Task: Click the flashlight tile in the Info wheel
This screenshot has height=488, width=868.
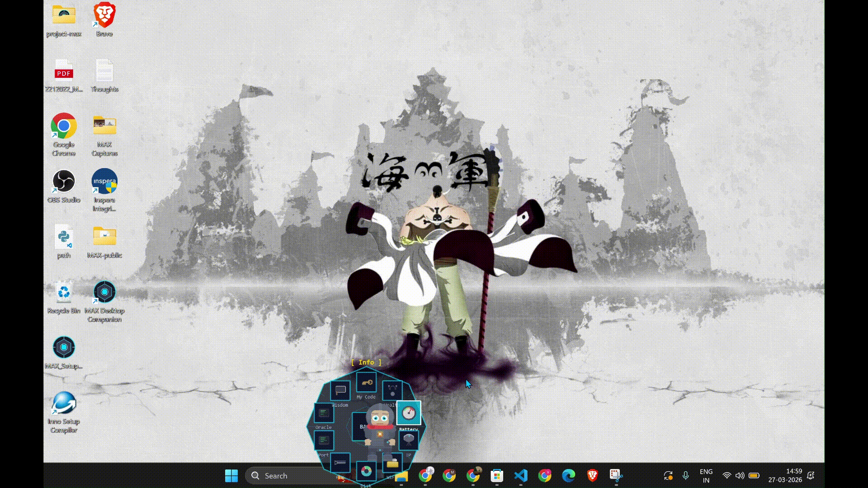Action: (340, 463)
